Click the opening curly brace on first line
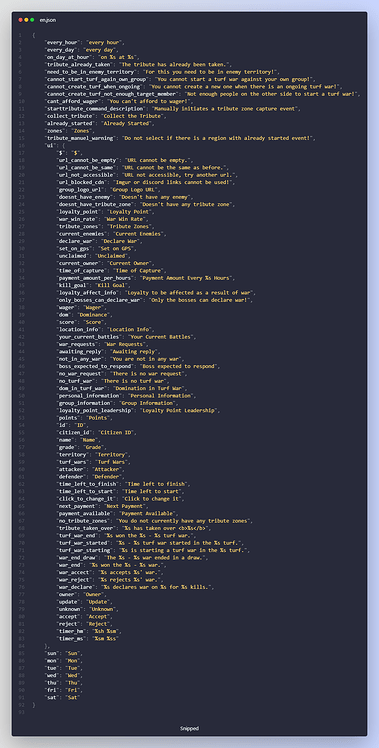The image size is (379, 748). click(33, 35)
